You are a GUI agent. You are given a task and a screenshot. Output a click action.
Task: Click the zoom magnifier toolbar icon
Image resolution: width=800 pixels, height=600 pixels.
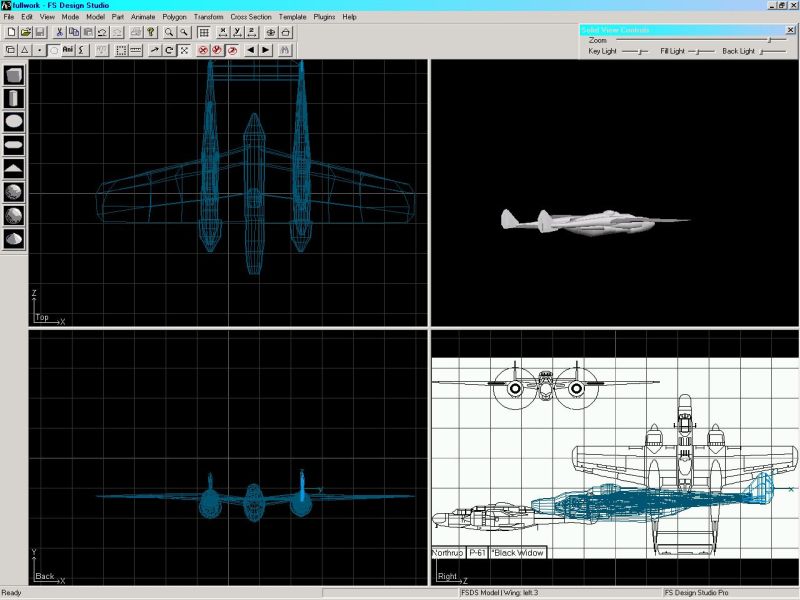click(170, 32)
